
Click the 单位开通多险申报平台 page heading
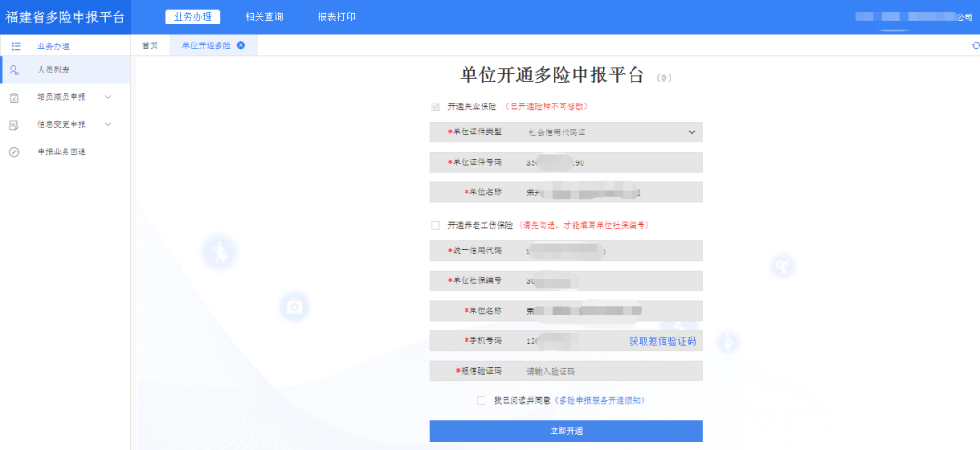click(x=552, y=74)
